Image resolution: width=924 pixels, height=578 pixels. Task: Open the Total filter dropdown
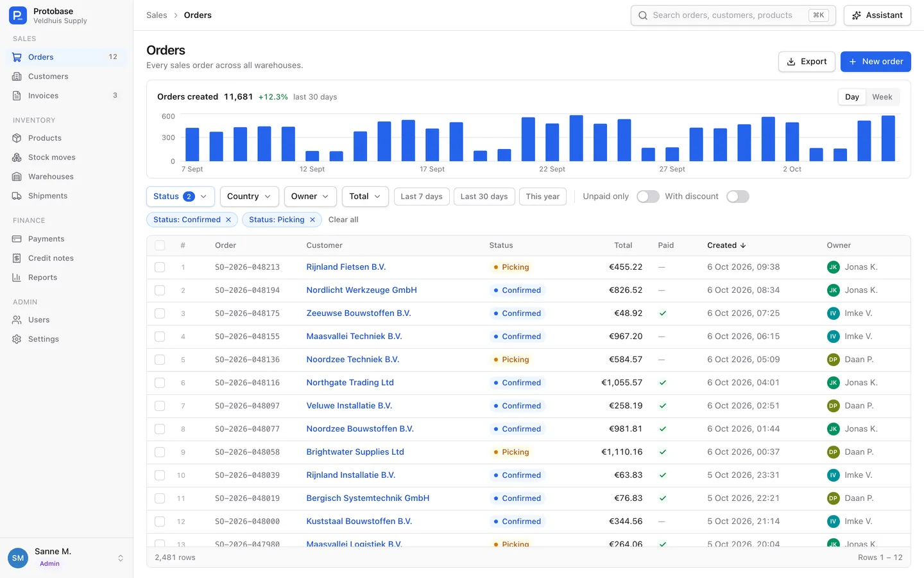coord(365,197)
